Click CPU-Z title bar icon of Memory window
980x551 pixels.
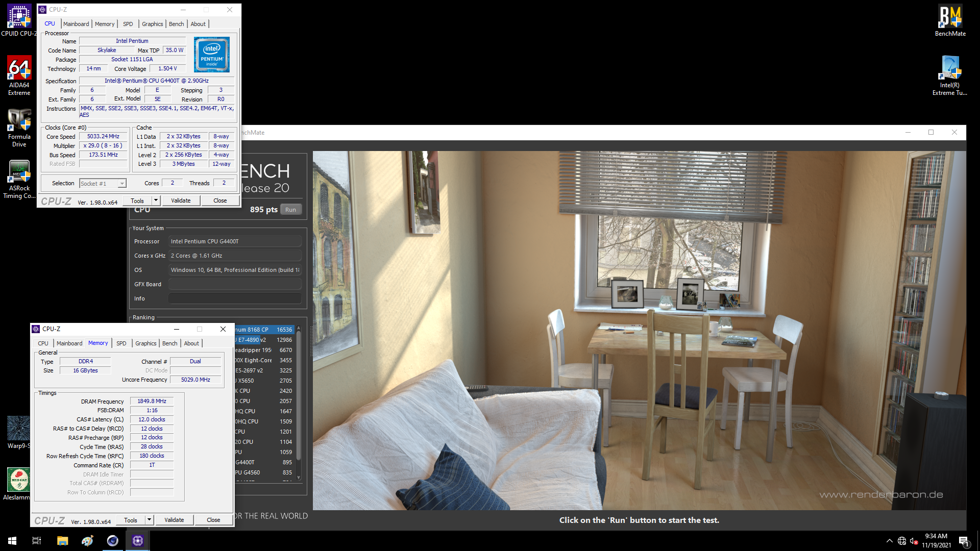36,329
